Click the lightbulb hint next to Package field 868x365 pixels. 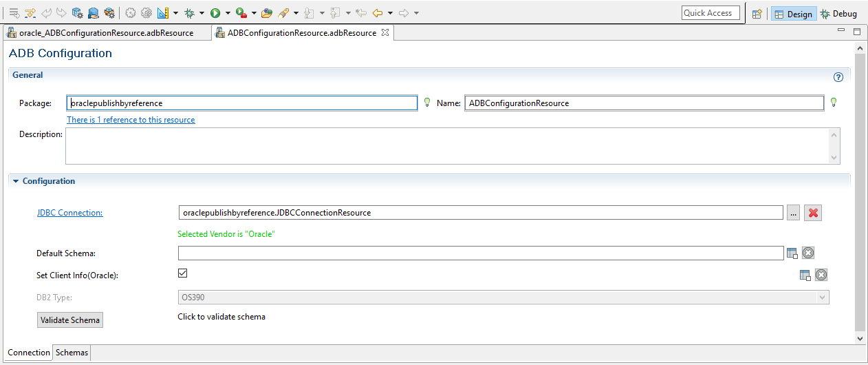[426, 103]
